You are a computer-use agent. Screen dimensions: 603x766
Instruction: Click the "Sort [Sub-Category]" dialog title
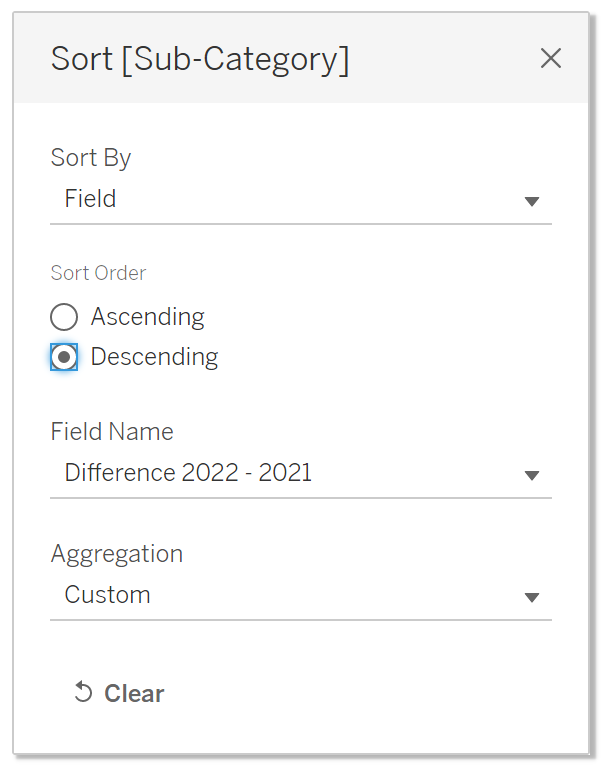[200, 60]
